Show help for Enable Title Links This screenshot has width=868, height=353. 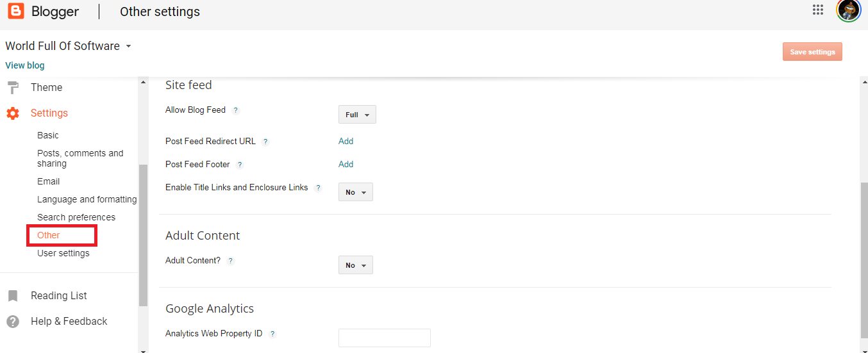pyautogui.click(x=318, y=188)
